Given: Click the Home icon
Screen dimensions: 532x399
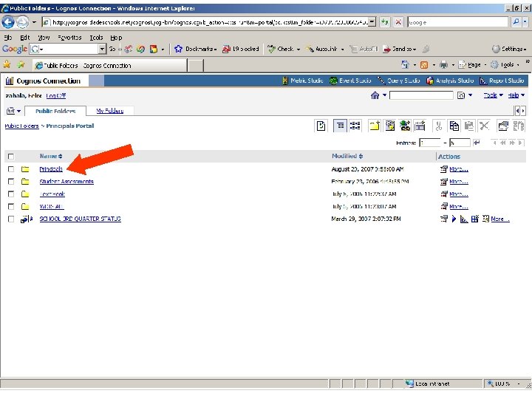Looking at the screenshot, I should 375,95.
